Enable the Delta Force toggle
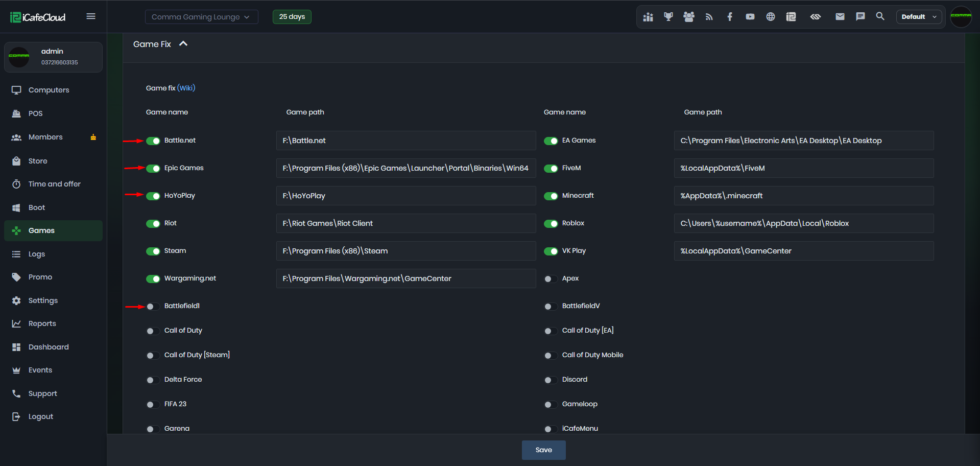 (153, 380)
